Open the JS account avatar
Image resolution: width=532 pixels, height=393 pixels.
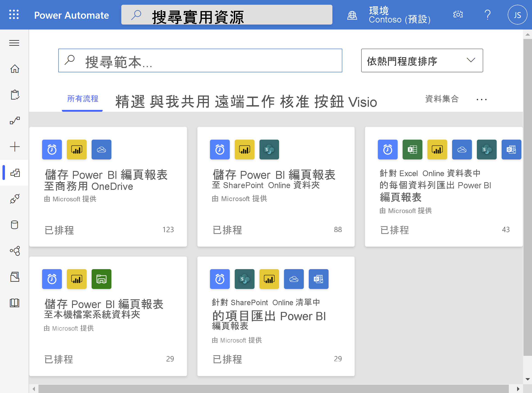tap(517, 15)
